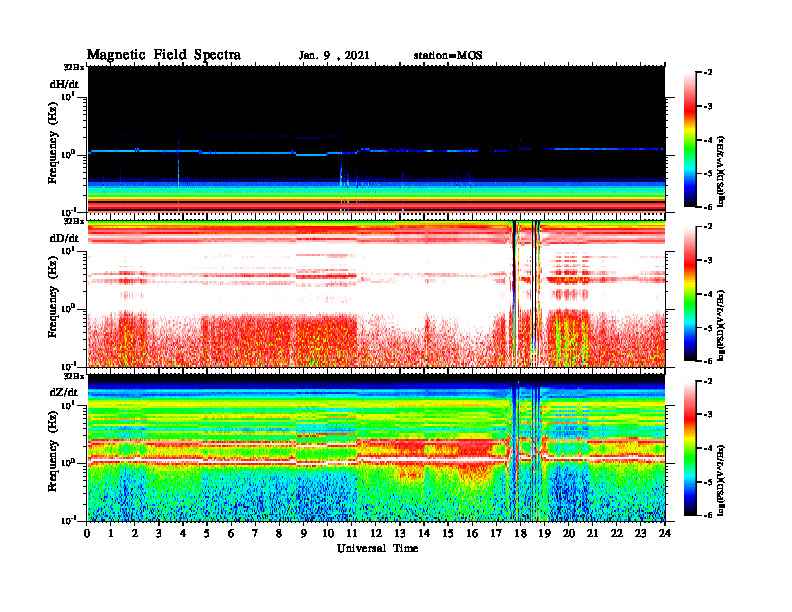The height and width of the screenshot is (612, 792).
Task: Click hour '0' on time axis
Action: coord(87,533)
